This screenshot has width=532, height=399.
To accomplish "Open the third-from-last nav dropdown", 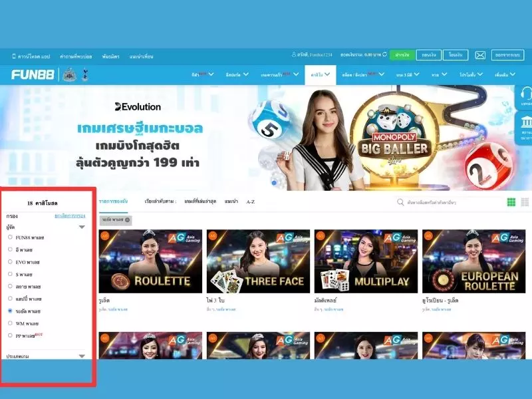I will point(440,74).
